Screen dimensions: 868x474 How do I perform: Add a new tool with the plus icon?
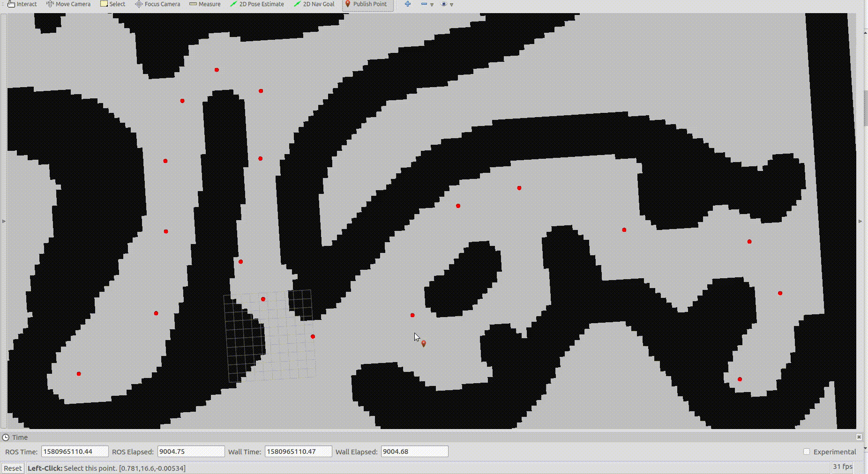tap(407, 4)
